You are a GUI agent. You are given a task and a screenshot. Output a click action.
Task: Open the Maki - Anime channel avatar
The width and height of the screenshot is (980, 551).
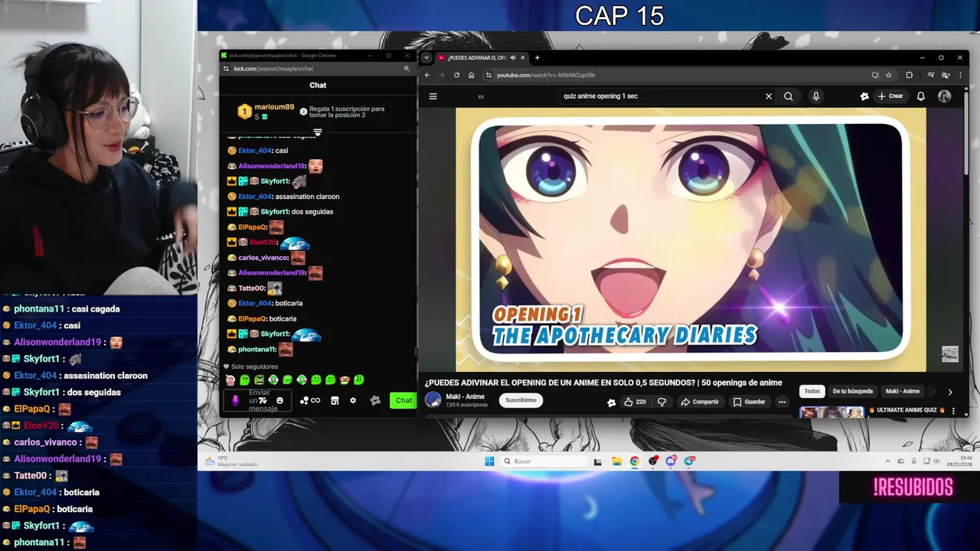[433, 400]
